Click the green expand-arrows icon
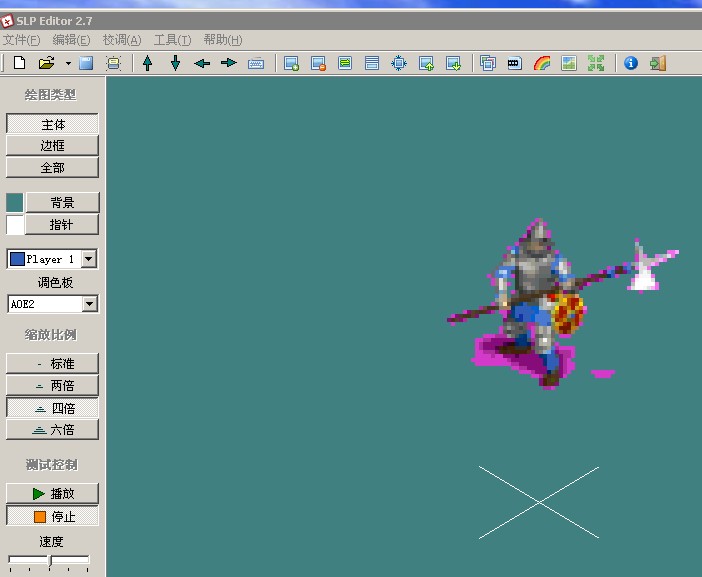 coord(596,63)
